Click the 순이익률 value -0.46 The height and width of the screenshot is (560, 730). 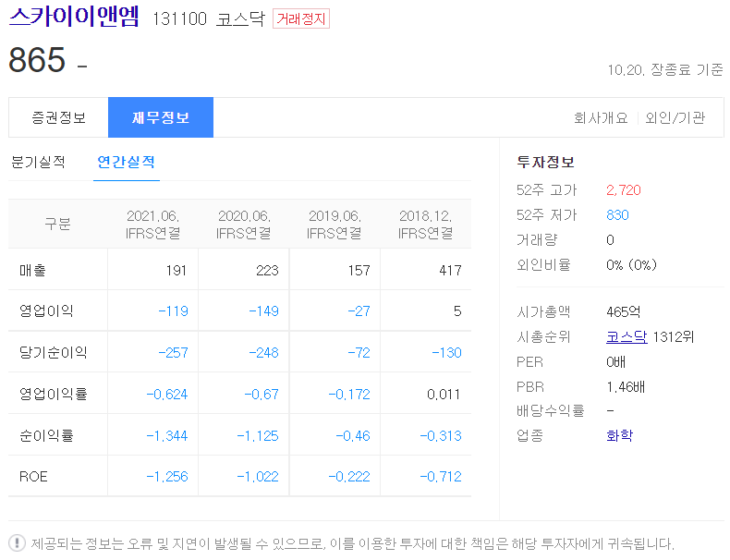[x=353, y=436]
